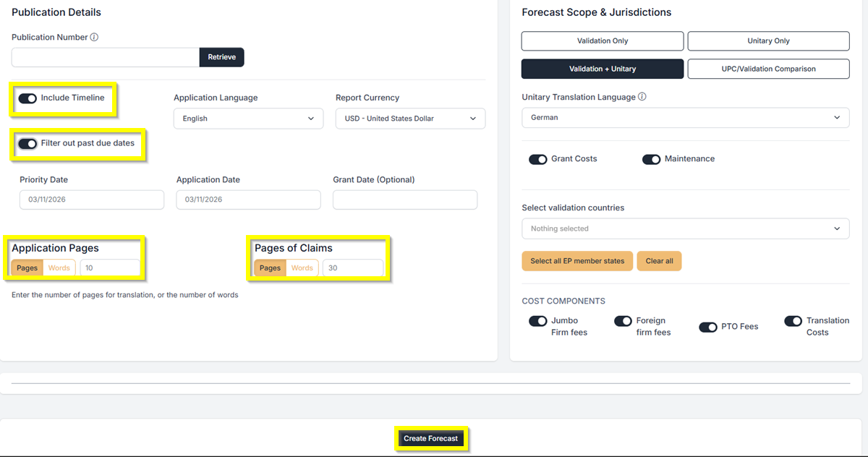Click the Create Forecast button
This screenshot has width=868, height=457.
click(431, 438)
